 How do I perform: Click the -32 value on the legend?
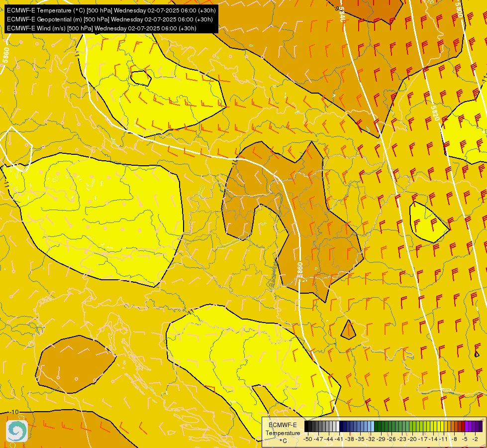pyautogui.click(x=371, y=439)
